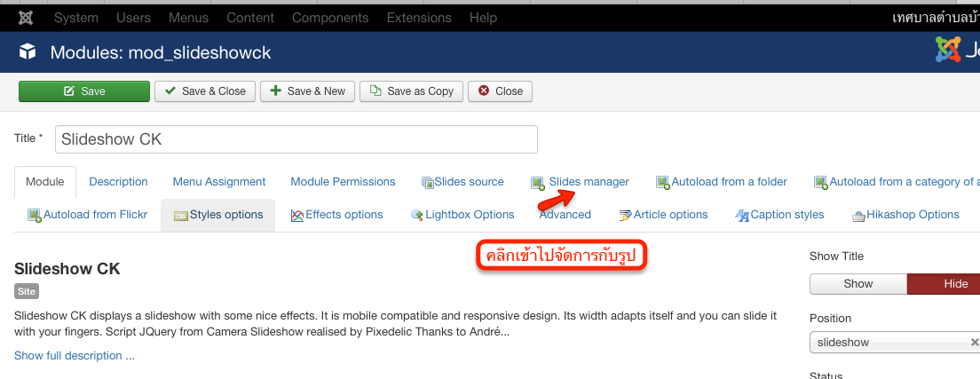Click the Slides manager tab icon
This screenshot has width=980, height=379.
click(538, 183)
